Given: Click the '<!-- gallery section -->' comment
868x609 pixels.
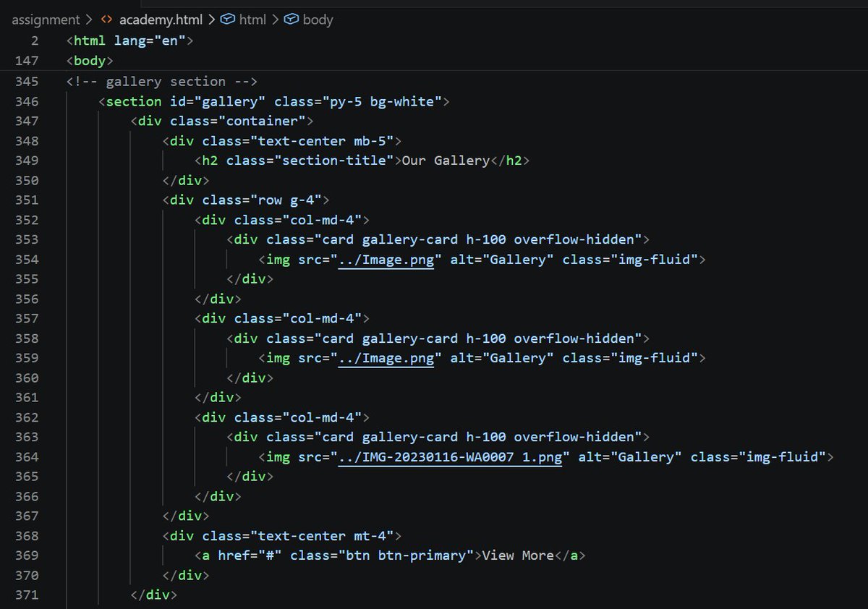Looking at the screenshot, I should (x=161, y=81).
